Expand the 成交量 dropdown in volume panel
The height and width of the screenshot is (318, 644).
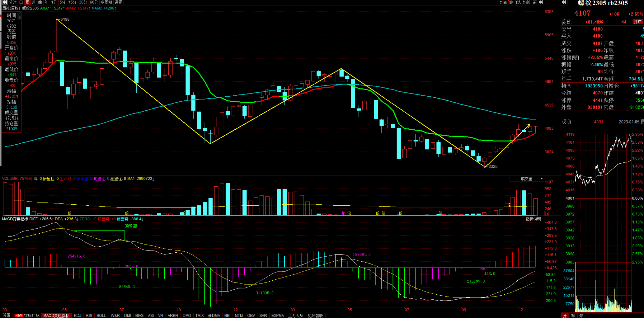[541, 179]
